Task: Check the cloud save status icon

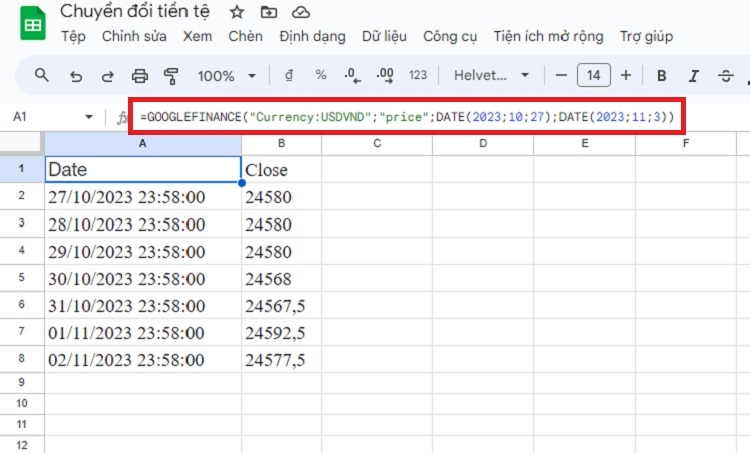Action: 301,12
